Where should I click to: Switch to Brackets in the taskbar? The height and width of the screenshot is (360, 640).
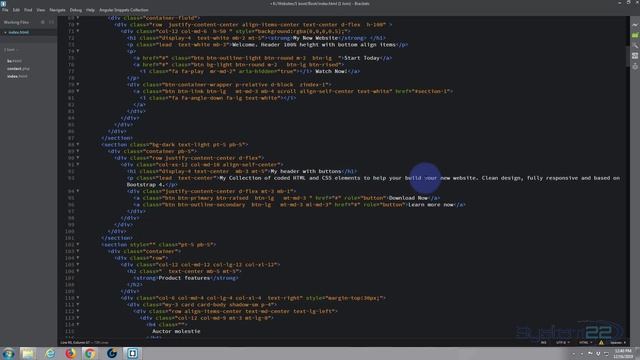(x=132, y=353)
